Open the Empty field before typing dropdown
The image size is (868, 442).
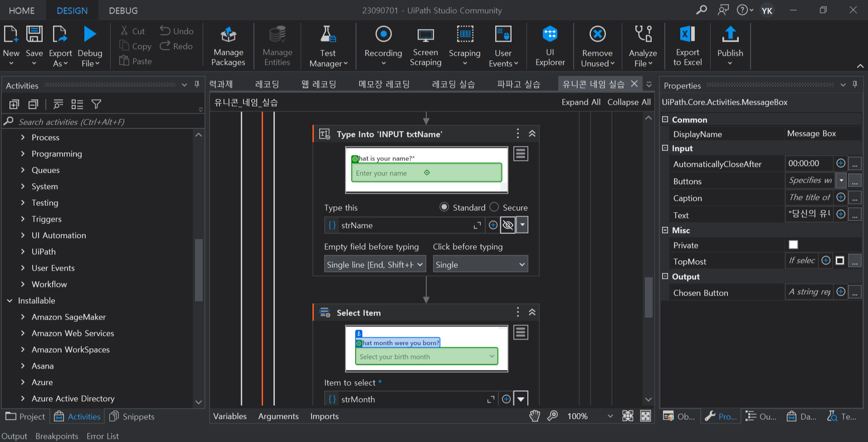pos(375,264)
